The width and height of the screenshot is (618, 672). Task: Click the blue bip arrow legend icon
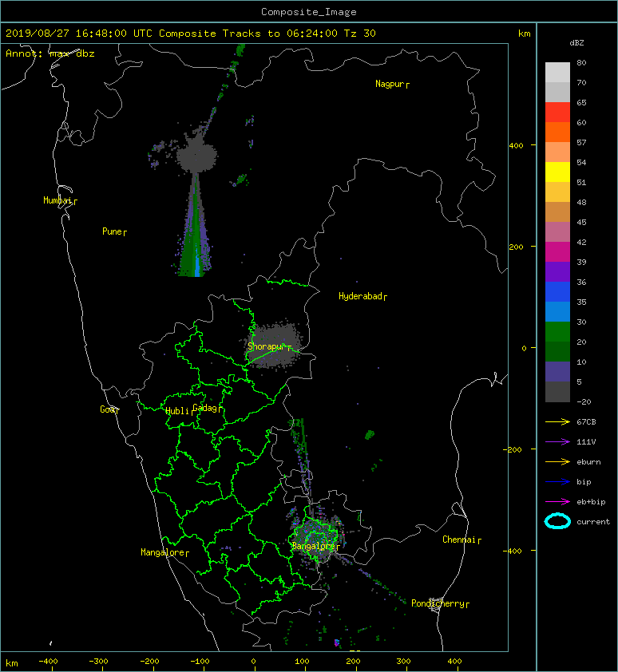[x=557, y=482]
